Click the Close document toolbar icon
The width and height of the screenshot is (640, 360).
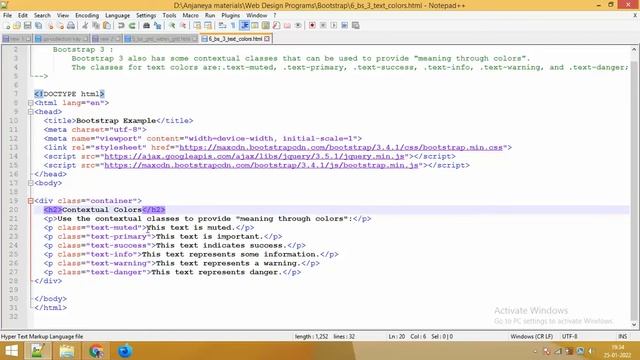(50, 26)
